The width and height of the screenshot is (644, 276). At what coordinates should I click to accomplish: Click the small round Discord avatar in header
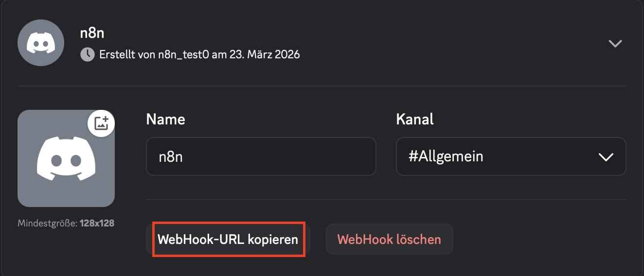coord(41,43)
